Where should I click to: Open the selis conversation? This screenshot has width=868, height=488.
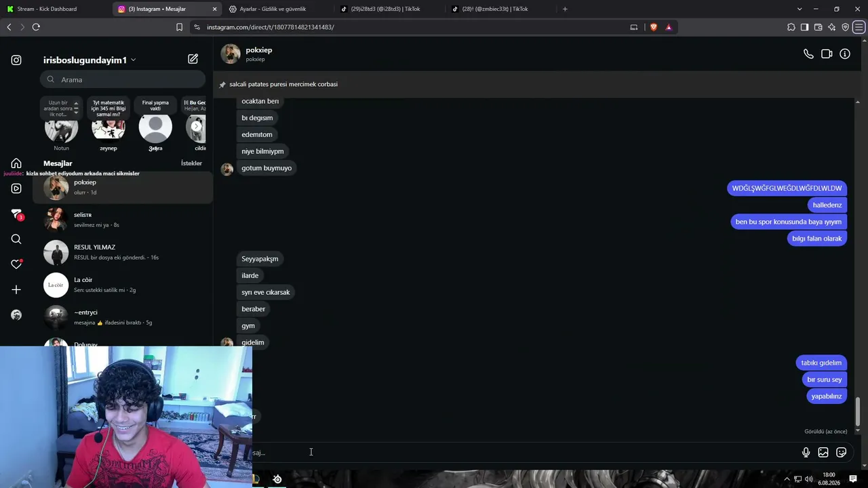[x=123, y=220]
